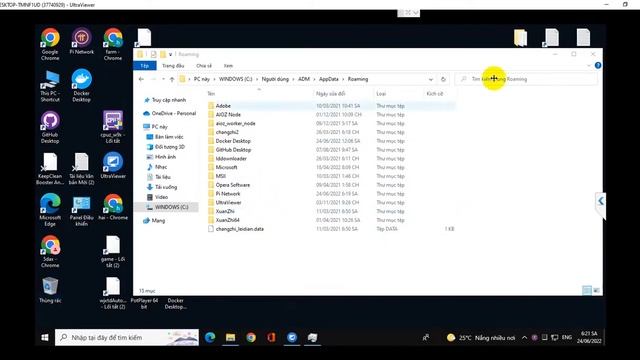Expand the address bar history dropdown
This screenshot has height=360, width=640.
(431, 79)
